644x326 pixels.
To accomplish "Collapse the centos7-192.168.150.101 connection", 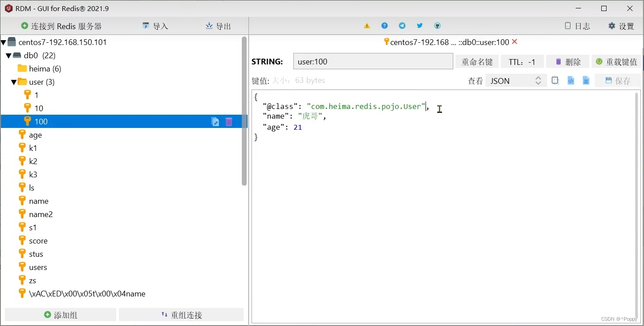I will (x=4, y=42).
